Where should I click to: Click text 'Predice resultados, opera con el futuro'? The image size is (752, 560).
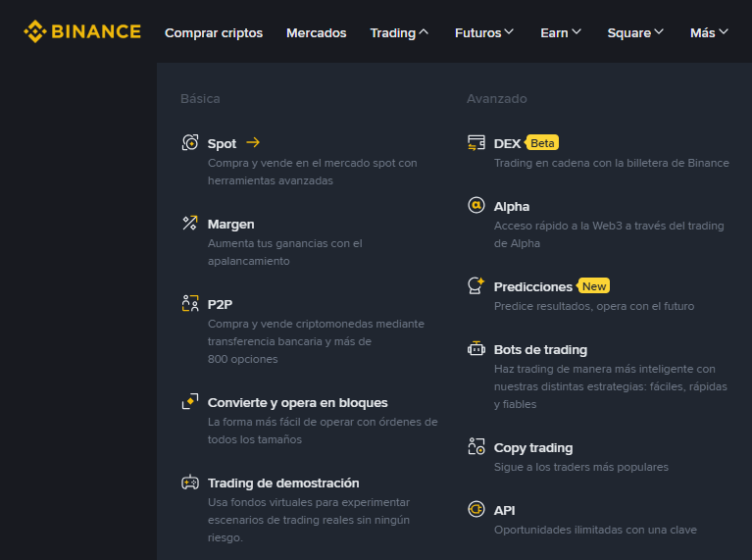tap(594, 306)
